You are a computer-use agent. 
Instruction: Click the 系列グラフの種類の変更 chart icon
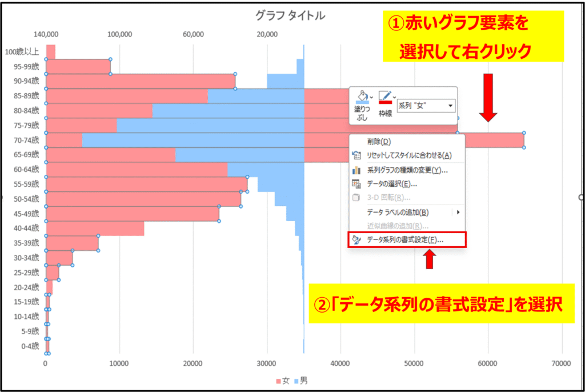pos(357,170)
